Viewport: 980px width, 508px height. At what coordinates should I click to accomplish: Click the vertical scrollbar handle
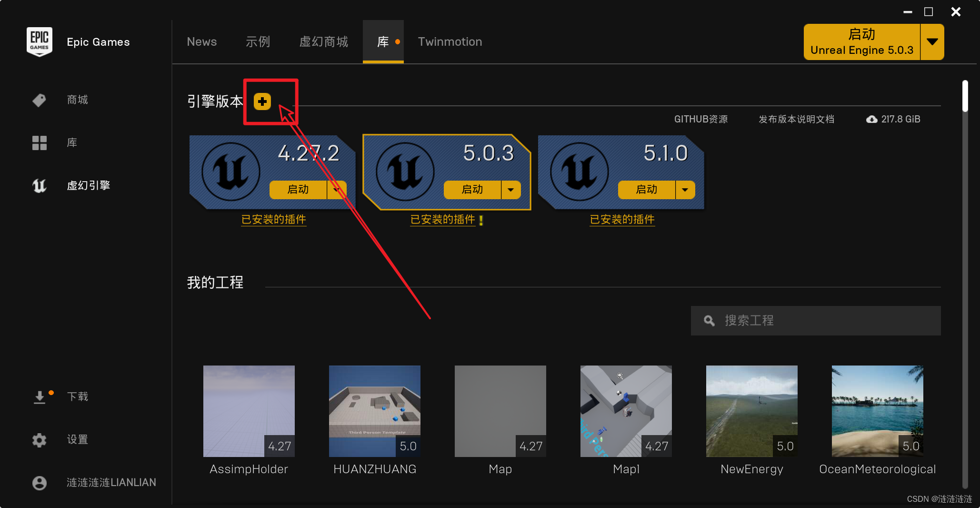(x=965, y=96)
